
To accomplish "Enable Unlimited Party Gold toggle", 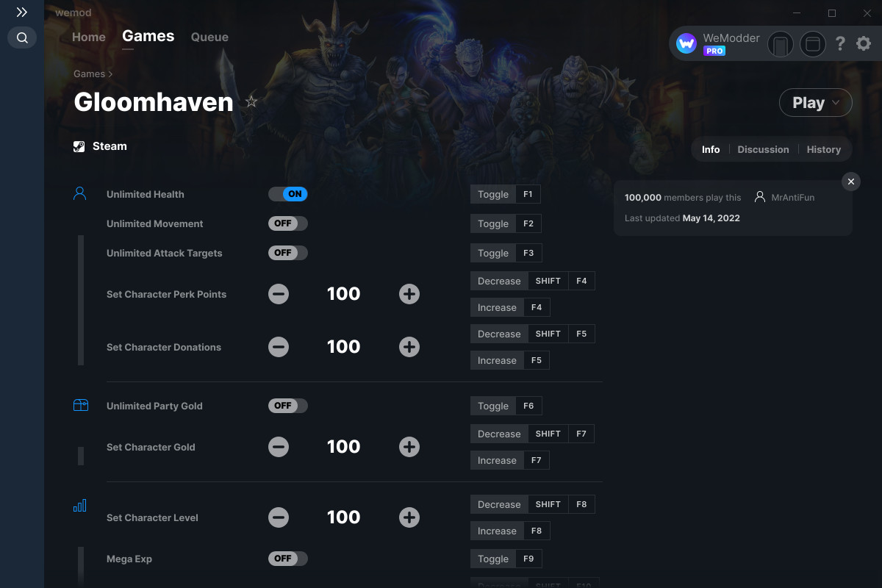I will 288,406.
